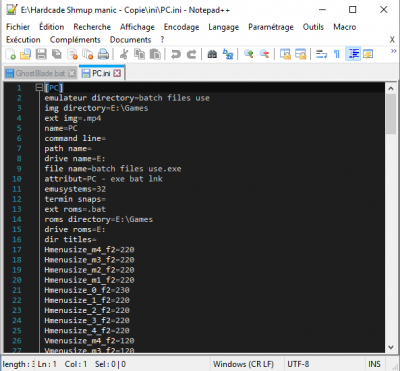The width and height of the screenshot is (400, 371).
Task: Close the PC.ini tab
Action: click(x=117, y=73)
